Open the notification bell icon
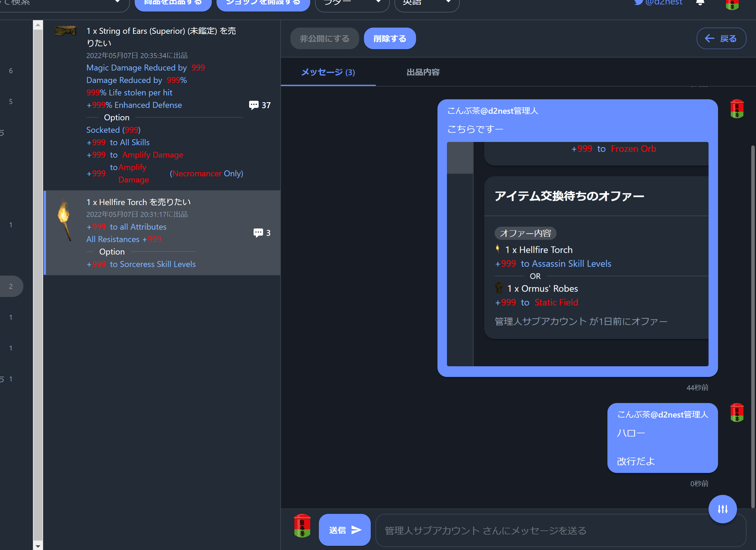Viewport: 756px width, 550px height. point(700,3)
